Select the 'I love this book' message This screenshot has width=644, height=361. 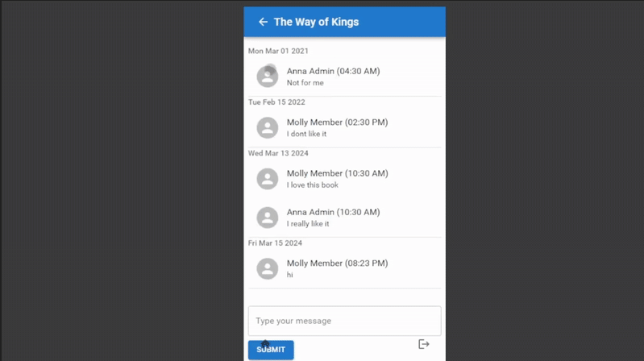pos(312,185)
